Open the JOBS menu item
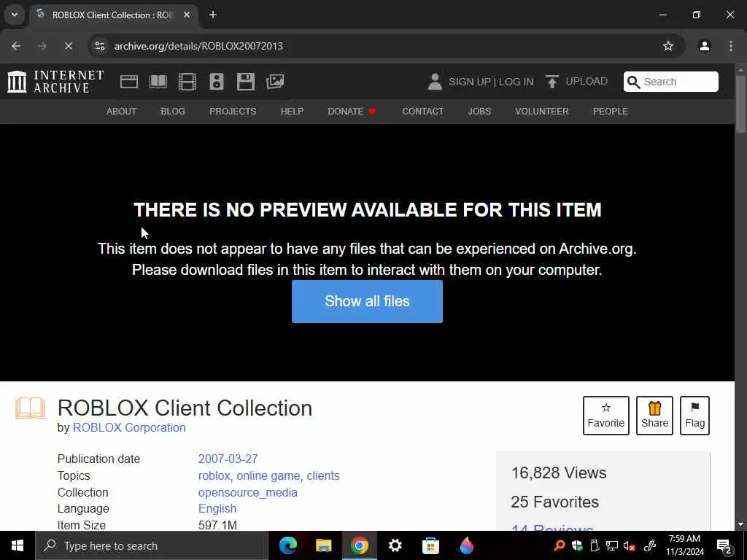The width and height of the screenshot is (747, 560). pyautogui.click(x=479, y=112)
